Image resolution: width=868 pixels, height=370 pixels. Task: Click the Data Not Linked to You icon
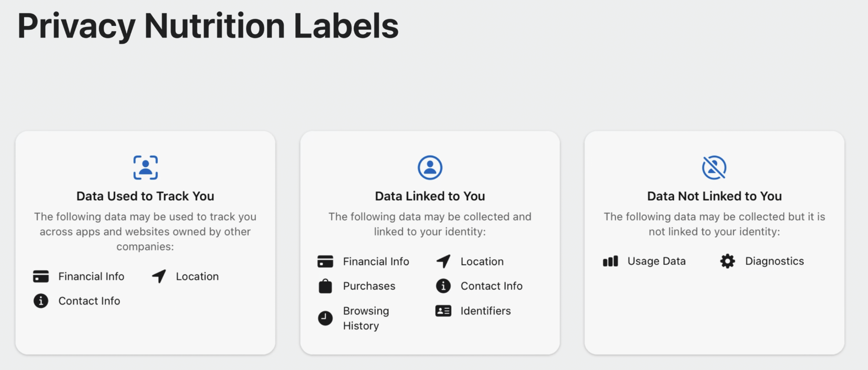714,167
